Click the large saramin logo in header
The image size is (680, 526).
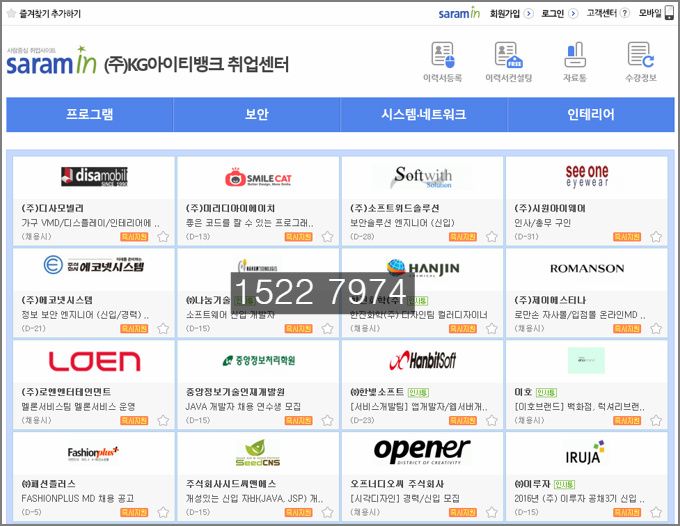click(x=51, y=62)
